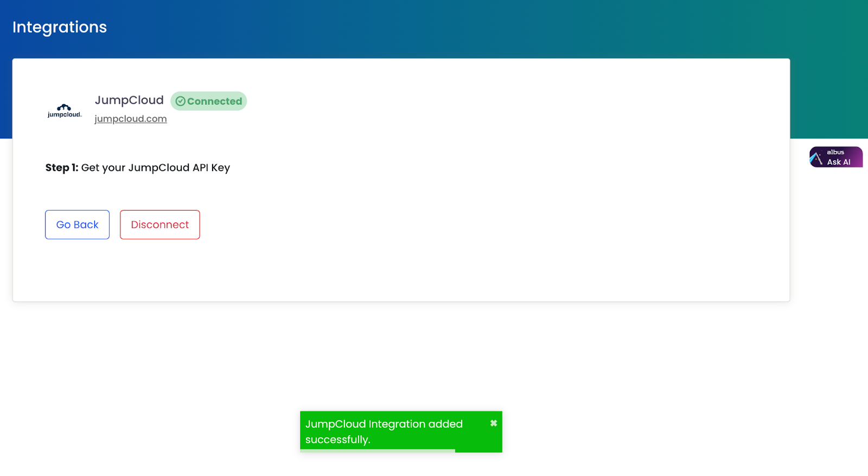Viewport: 868px width, 476px height.
Task: Click the checkmark icon in Connected badge
Action: click(x=181, y=101)
